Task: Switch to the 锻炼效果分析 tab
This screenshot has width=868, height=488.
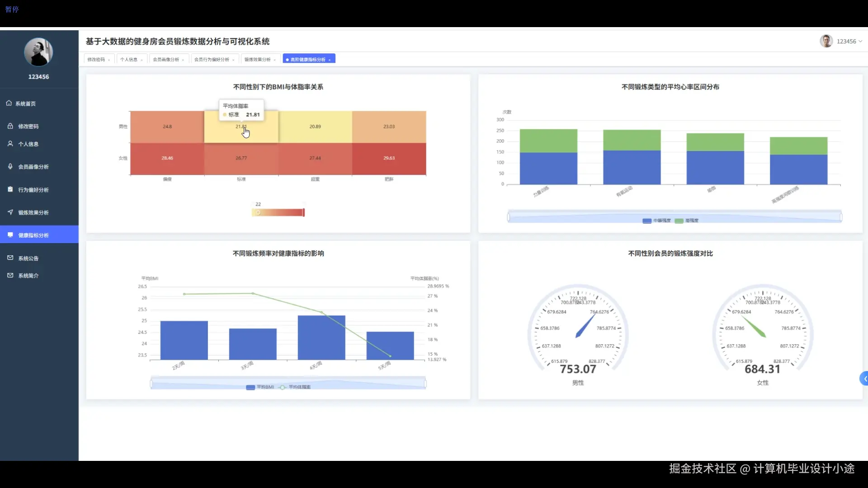Action: [257, 60]
